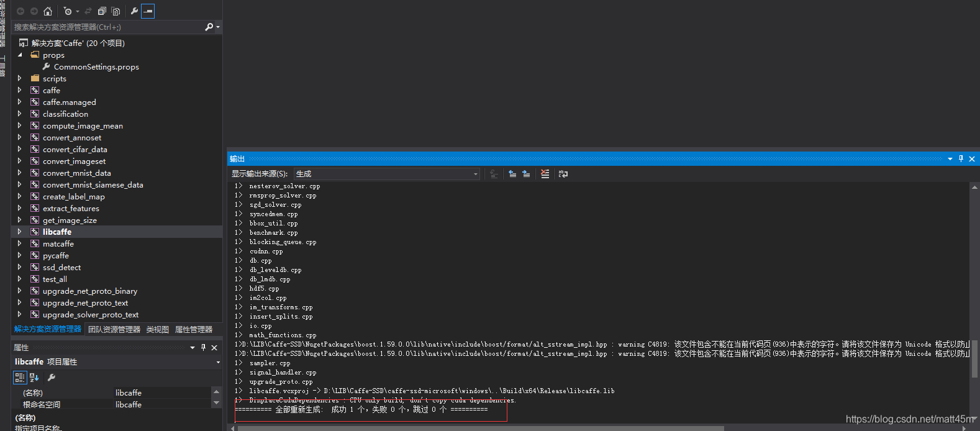Select the convert_cifar_data project

pyautogui.click(x=75, y=149)
